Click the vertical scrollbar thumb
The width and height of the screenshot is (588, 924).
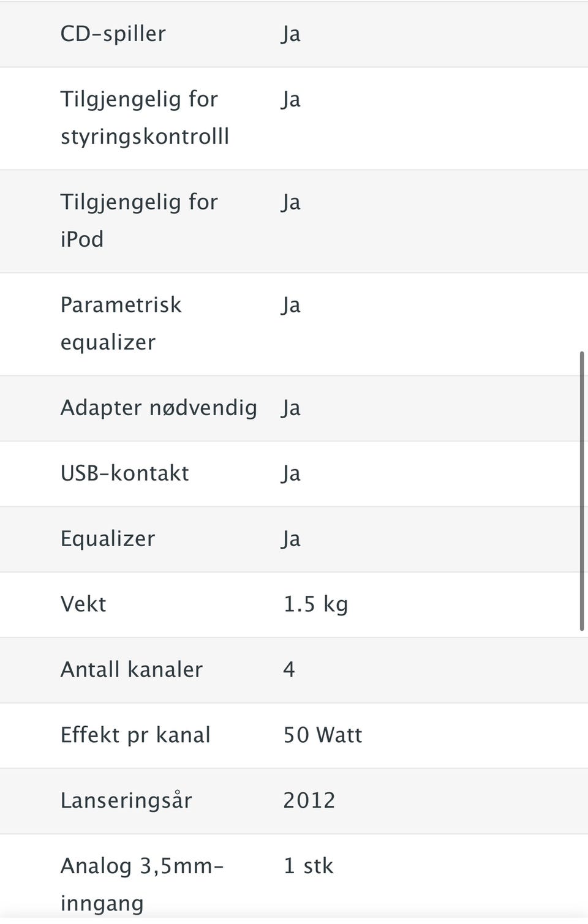[581, 490]
